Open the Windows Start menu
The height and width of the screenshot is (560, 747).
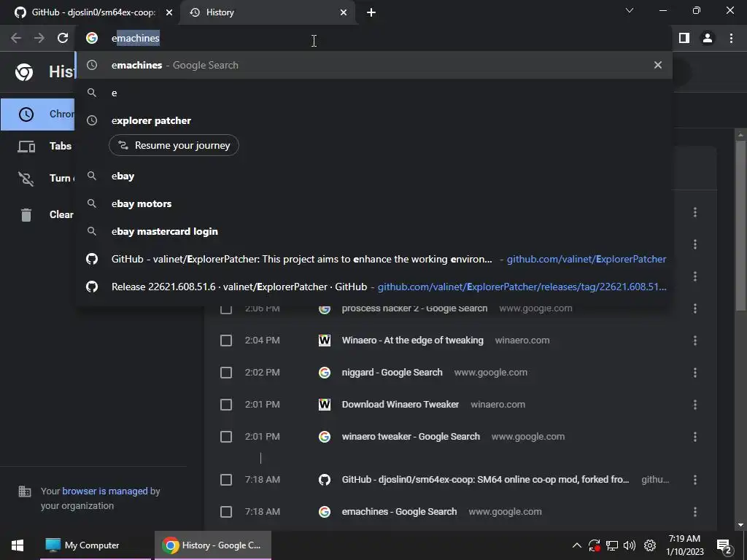pos(18,545)
